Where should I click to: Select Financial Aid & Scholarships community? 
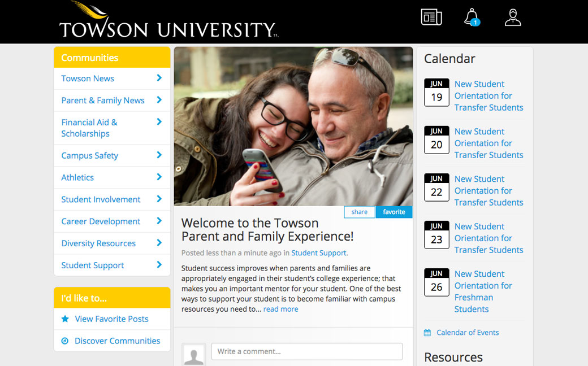89,128
